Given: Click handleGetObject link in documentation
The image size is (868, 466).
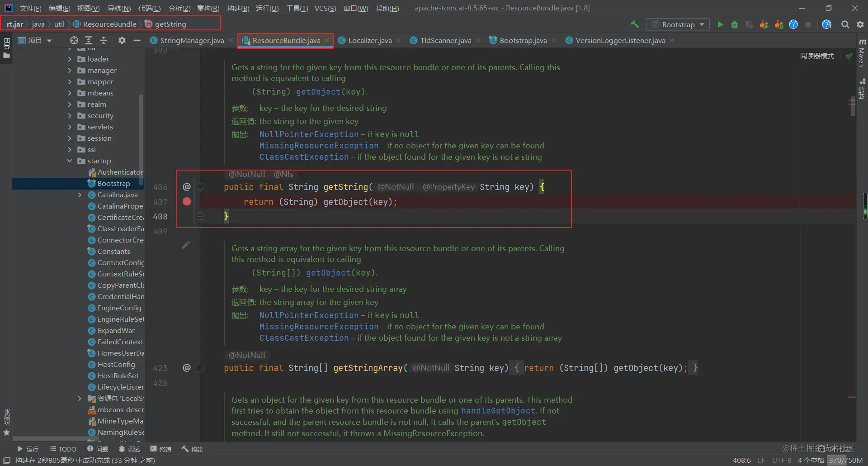Looking at the screenshot, I should click(x=498, y=410).
